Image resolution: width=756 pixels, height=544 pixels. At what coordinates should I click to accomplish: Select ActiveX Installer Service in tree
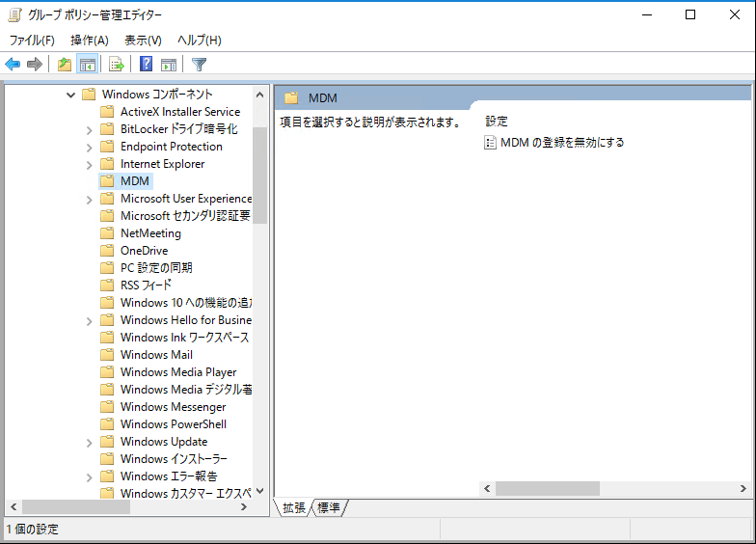(179, 112)
